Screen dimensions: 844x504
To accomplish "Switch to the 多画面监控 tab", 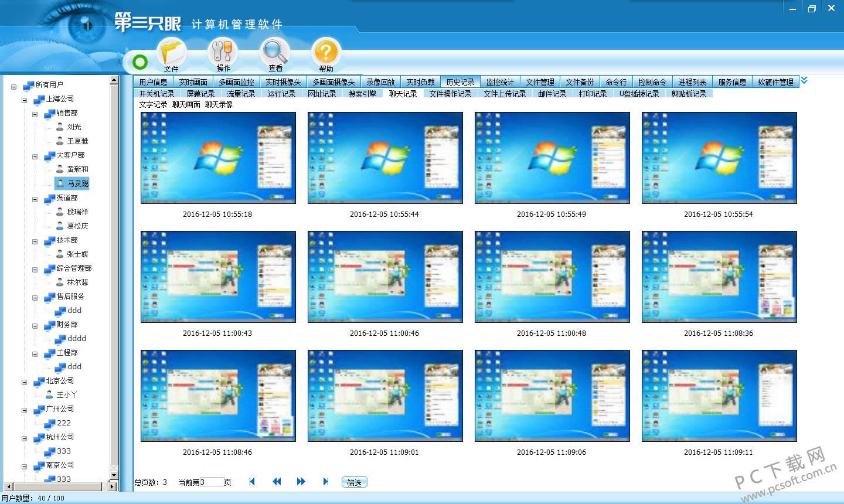I will (x=236, y=82).
